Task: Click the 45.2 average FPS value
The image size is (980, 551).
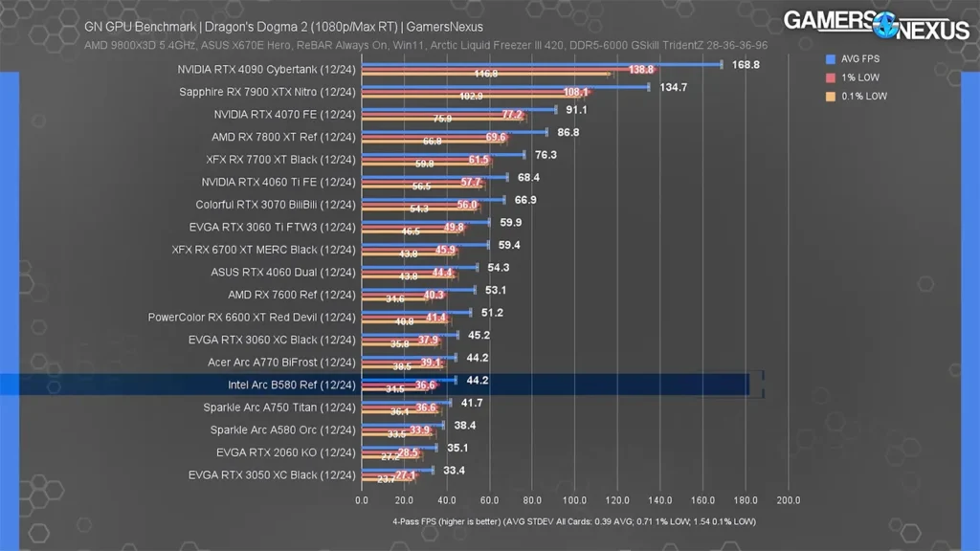Action: [x=479, y=336]
